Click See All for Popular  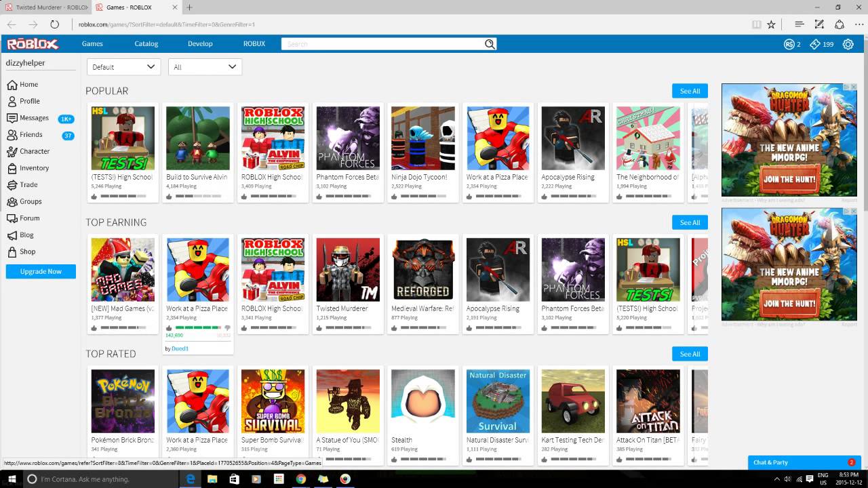pos(690,91)
